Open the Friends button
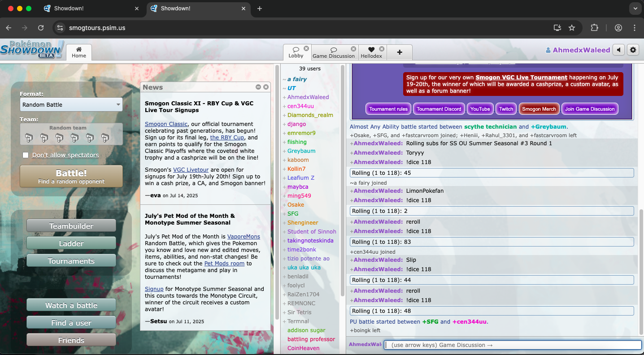 tap(71, 340)
